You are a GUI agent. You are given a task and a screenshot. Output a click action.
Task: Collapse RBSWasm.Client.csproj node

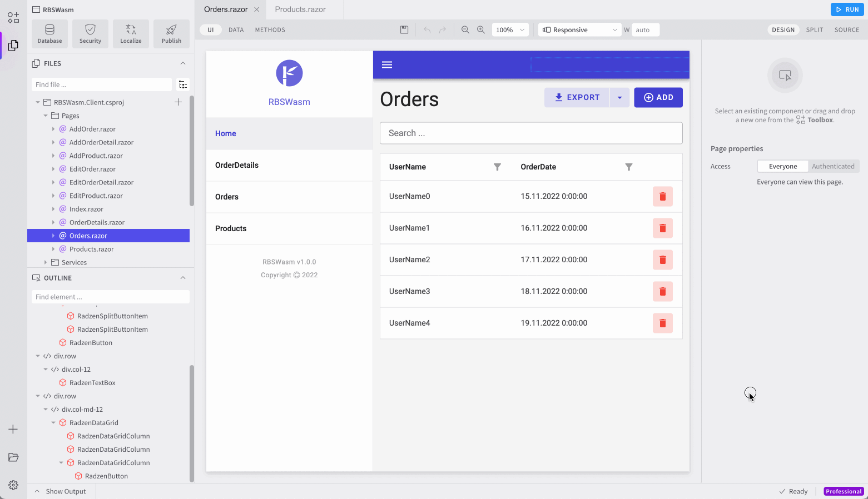(38, 102)
